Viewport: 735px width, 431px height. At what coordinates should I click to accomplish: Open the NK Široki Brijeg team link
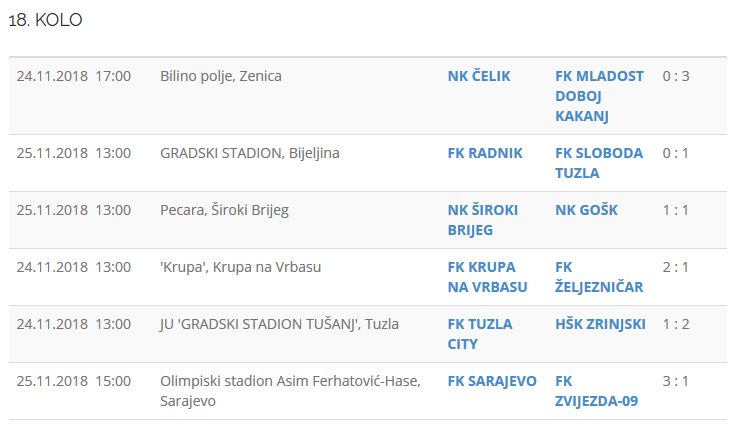point(478,220)
